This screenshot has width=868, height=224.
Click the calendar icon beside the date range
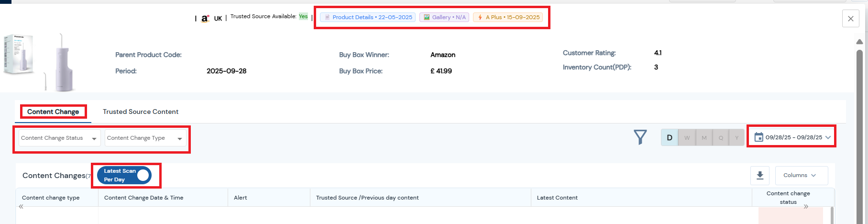click(x=758, y=137)
